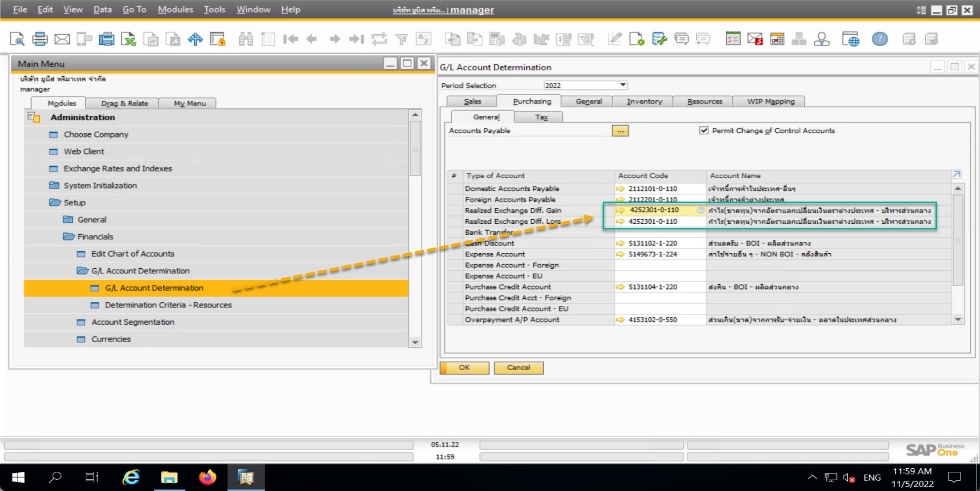Click the Cancel button
This screenshot has height=491, width=980.
pos(518,367)
